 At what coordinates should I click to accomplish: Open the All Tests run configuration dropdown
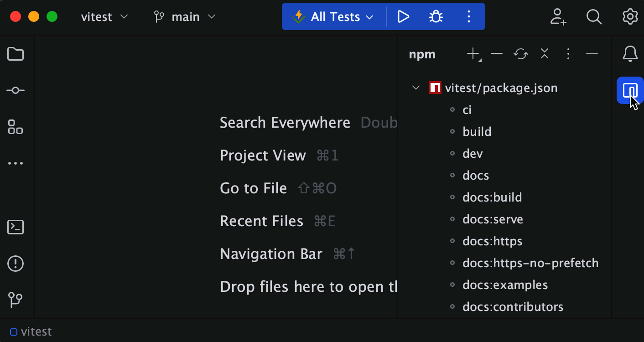tap(332, 16)
